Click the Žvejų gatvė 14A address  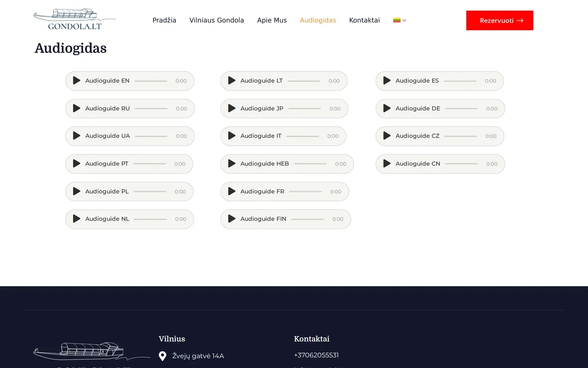click(198, 356)
